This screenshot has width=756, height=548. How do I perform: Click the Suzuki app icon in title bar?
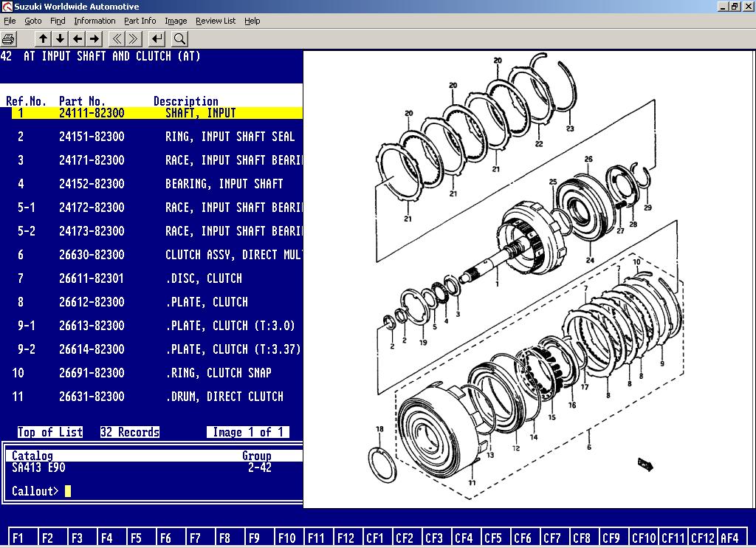[x=7, y=6]
